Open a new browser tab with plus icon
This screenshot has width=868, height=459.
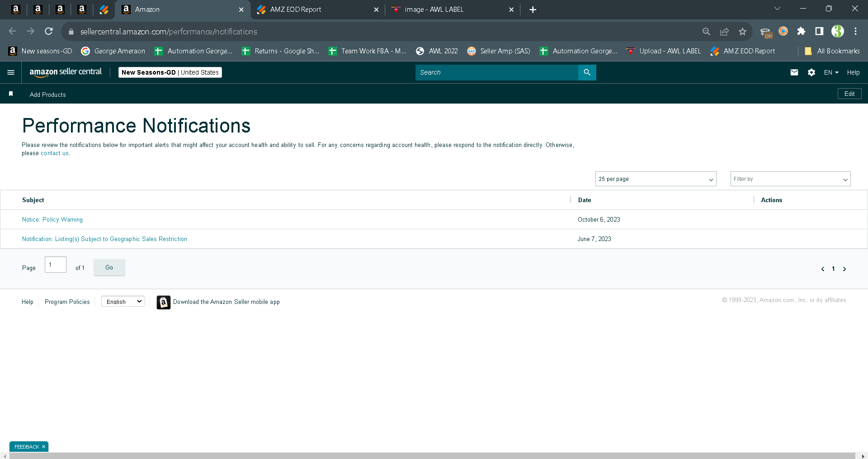[x=533, y=9]
